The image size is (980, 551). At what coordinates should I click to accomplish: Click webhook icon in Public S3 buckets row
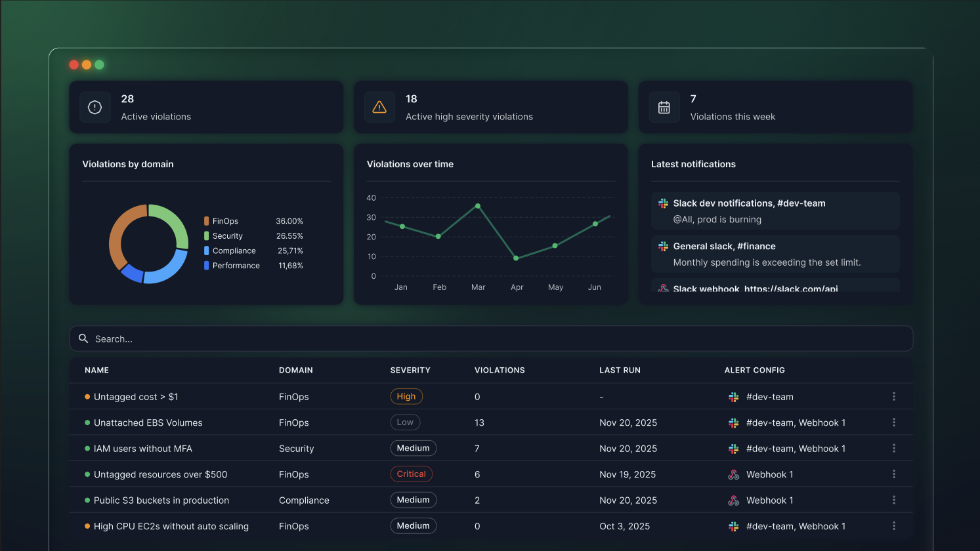[733, 500]
